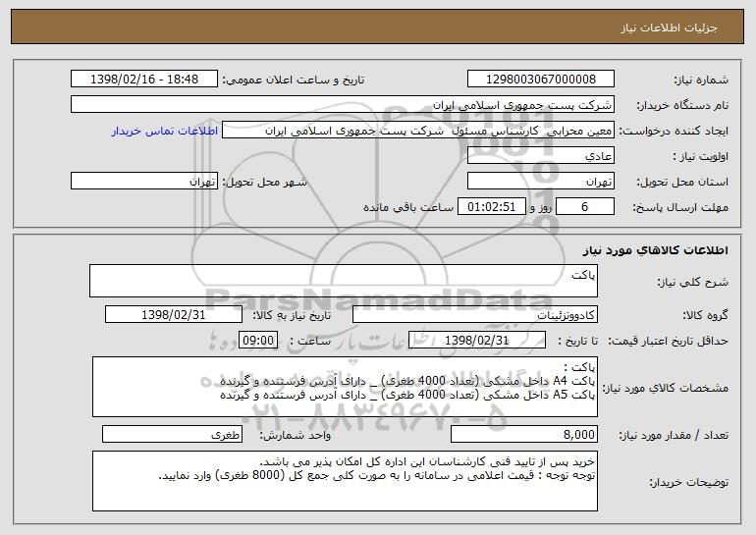Click the delivery province field تهران

click(540, 182)
